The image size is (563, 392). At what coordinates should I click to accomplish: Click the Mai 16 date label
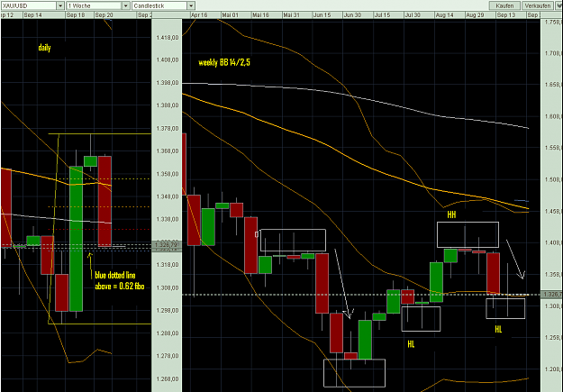pos(260,15)
